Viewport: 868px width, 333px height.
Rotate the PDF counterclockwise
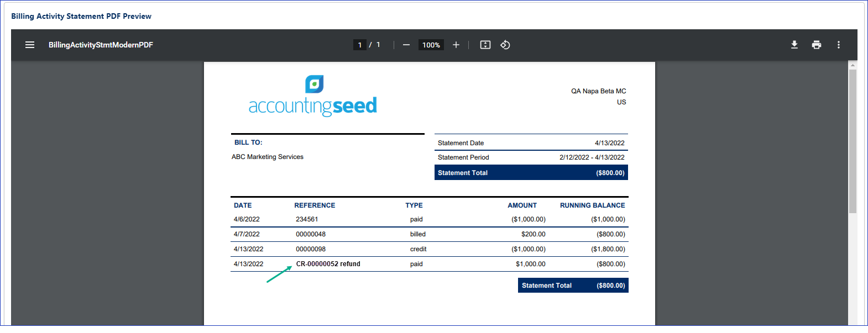(x=505, y=45)
